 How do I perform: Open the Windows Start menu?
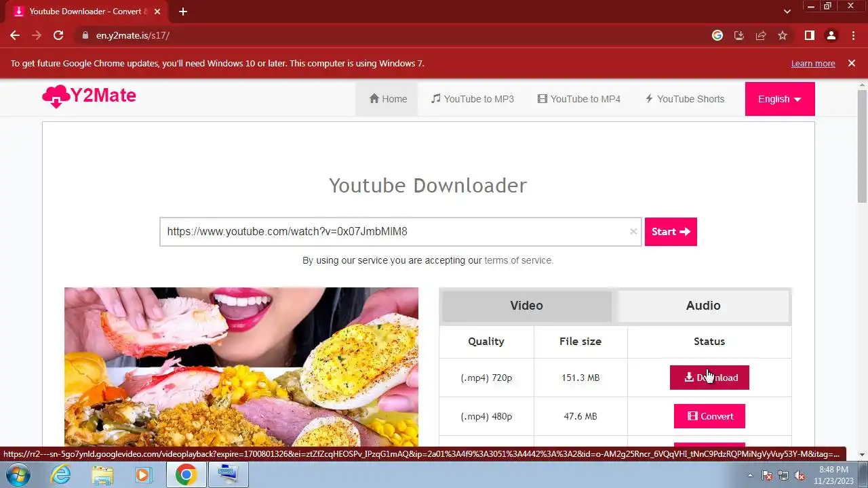(18, 475)
